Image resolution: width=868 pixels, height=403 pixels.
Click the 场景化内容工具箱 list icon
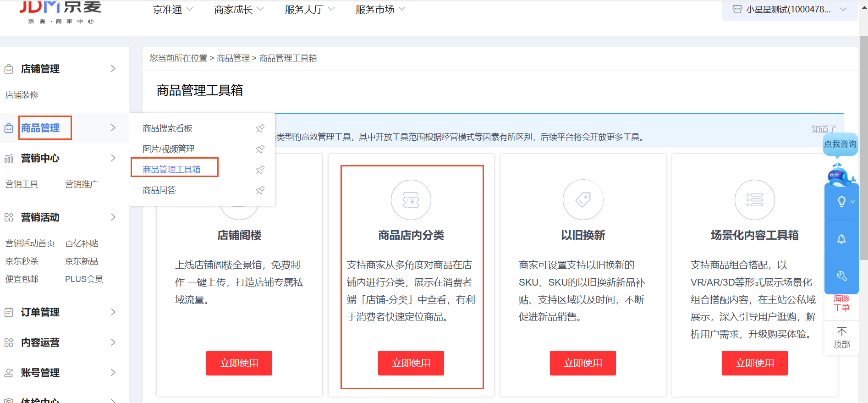coord(754,200)
